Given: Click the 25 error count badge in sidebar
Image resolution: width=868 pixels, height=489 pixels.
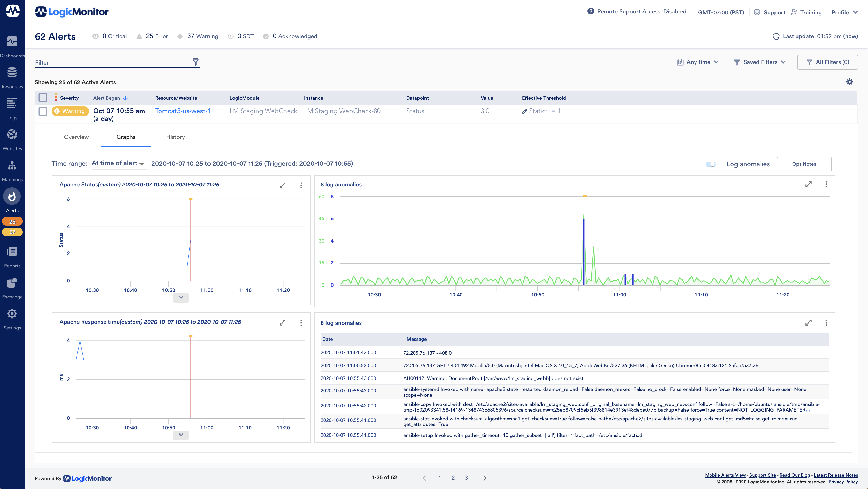Looking at the screenshot, I should pos(12,222).
